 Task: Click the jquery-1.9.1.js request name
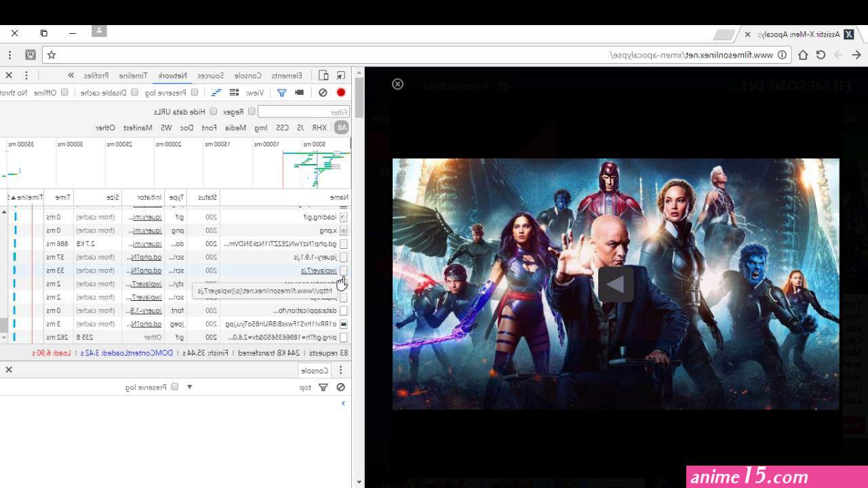coord(316,258)
